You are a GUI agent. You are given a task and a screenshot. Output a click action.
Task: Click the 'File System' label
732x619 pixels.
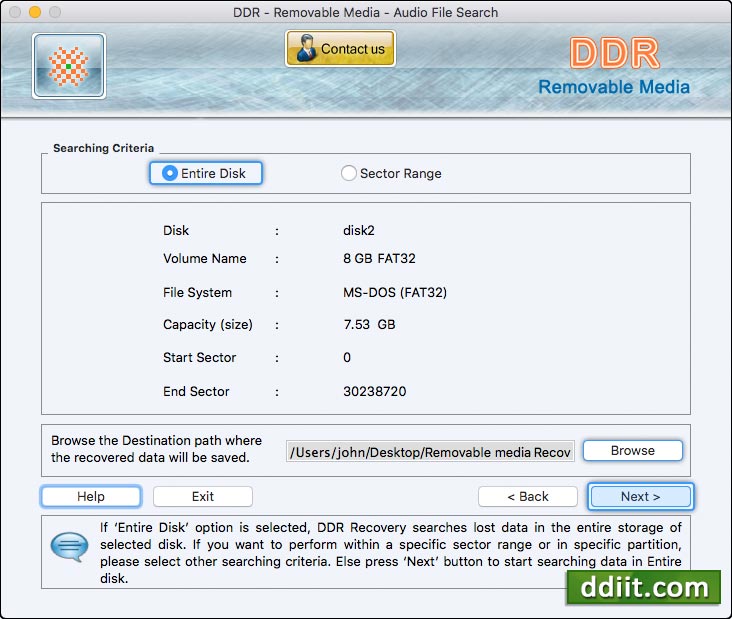197,293
